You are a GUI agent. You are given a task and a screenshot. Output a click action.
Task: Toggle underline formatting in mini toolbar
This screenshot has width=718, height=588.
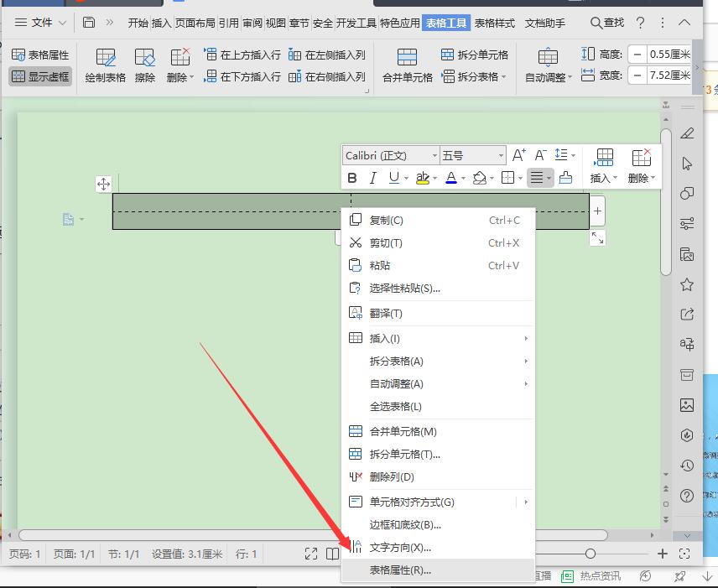point(393,178)
